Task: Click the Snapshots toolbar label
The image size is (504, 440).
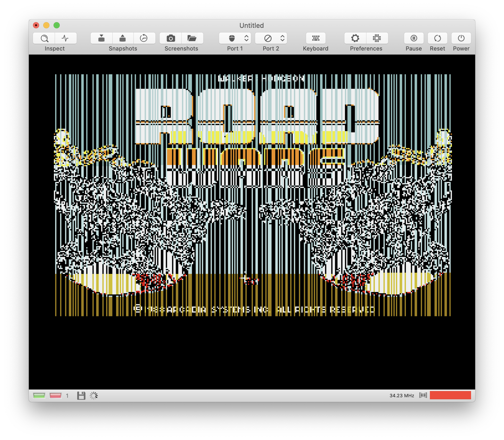Action: (123, 49)
